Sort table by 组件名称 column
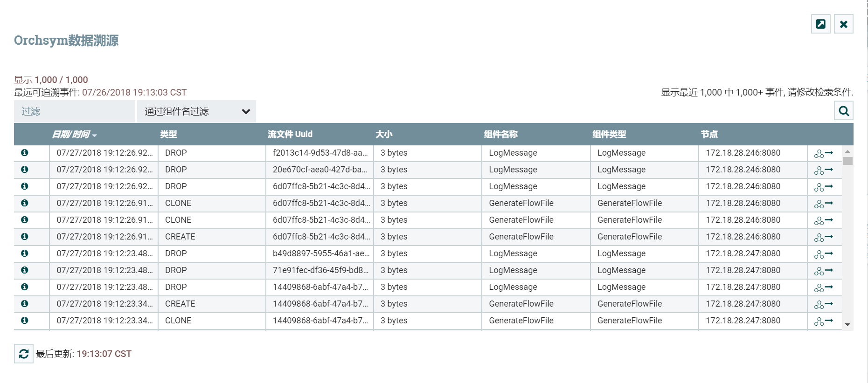The height and width of the screenshot is (383, 868). point(500,134)
